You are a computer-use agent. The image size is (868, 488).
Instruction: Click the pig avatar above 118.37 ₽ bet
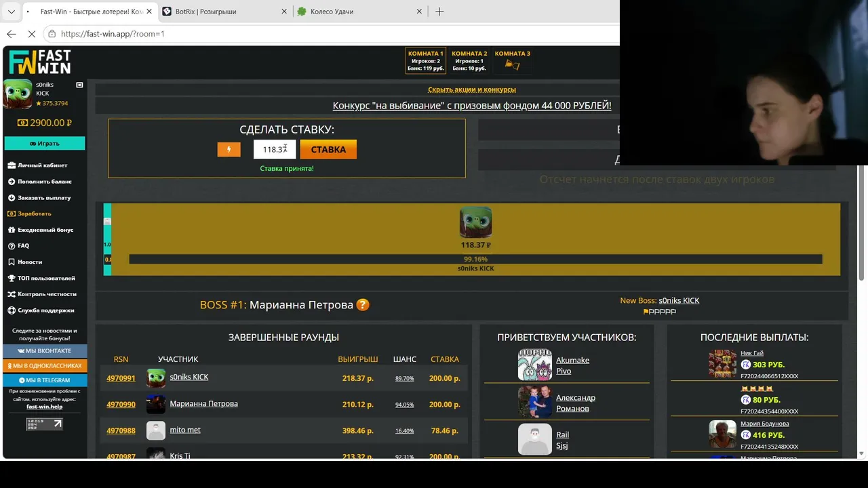(475, 223)
